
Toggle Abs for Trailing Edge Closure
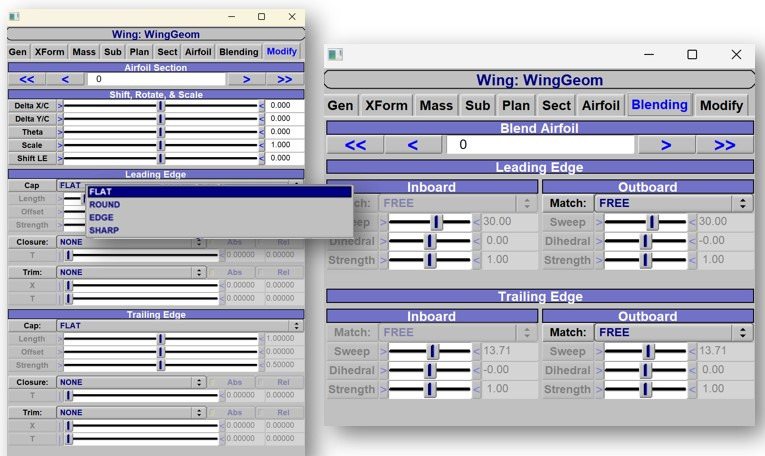pos(234,383)
